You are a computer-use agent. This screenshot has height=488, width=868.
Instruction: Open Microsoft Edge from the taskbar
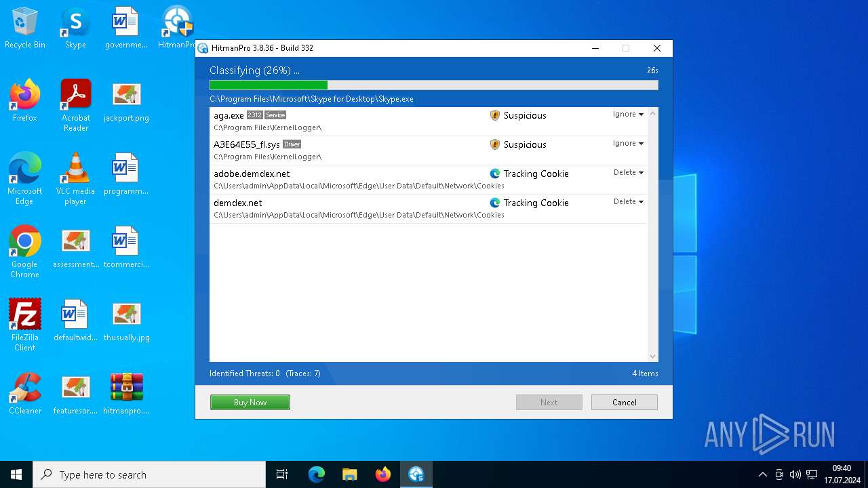point(317,474)
